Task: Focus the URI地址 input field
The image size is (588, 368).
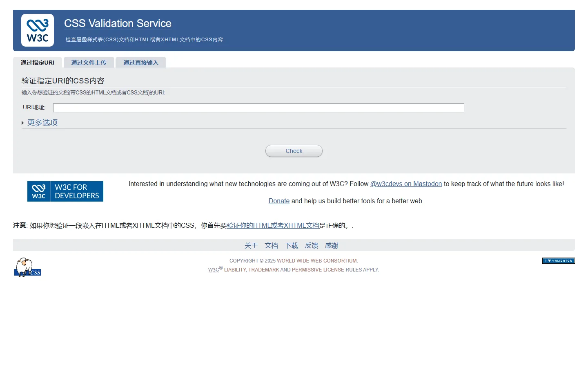Action: pos(258,108)
